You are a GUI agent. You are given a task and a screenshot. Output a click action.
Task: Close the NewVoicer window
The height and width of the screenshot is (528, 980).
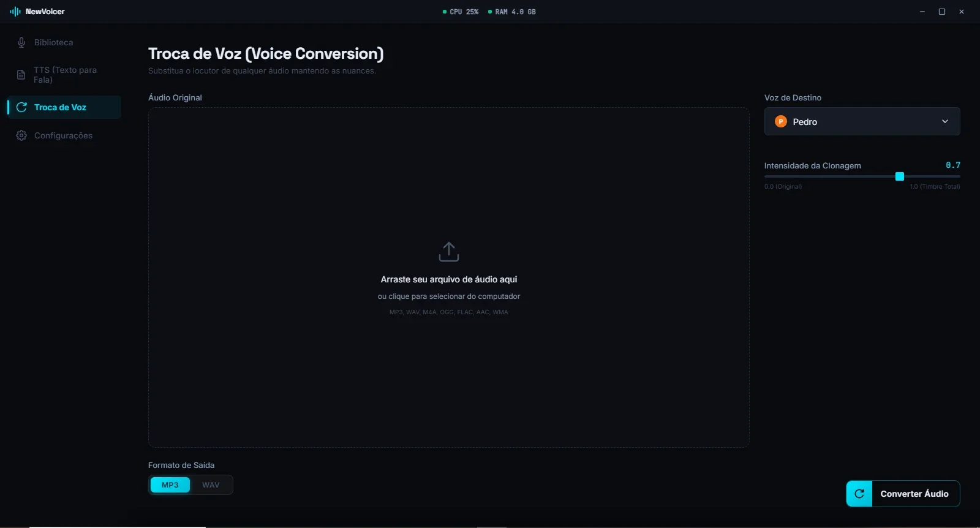click(x=962, y=12)
